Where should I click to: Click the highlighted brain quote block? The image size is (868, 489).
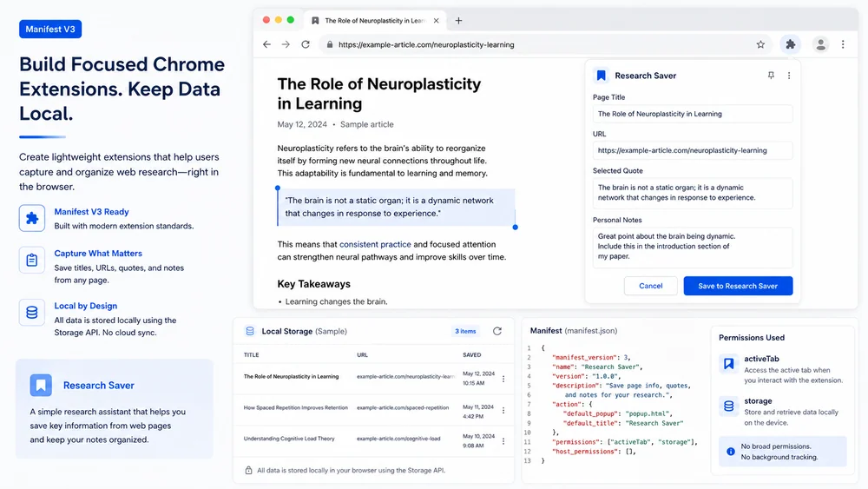[397, 207]
